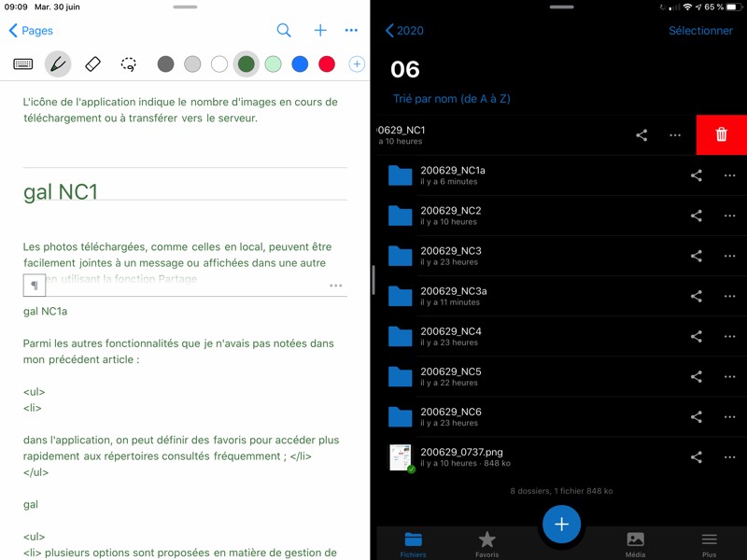Open the 200629_0737.png file

461,456
